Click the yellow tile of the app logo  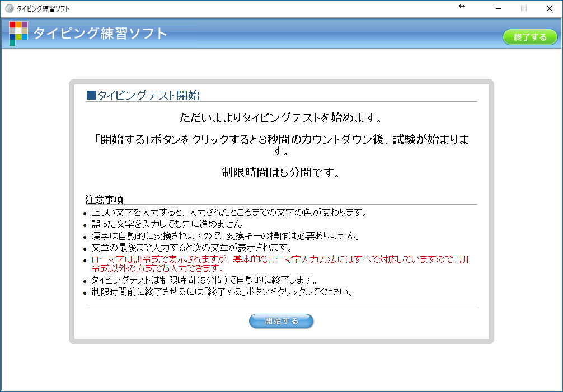(18, 25)
